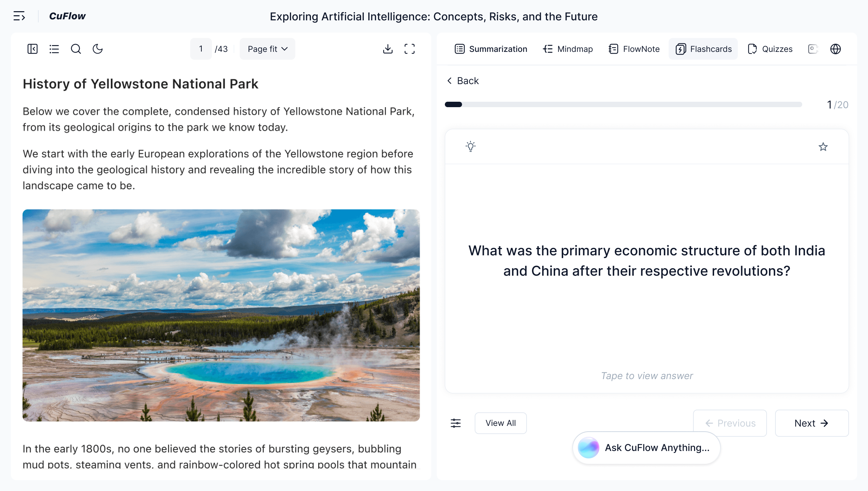This screenshot has width=868, height=491.
Task: Open the Quizzes tab
Action: tap(770, 49)
